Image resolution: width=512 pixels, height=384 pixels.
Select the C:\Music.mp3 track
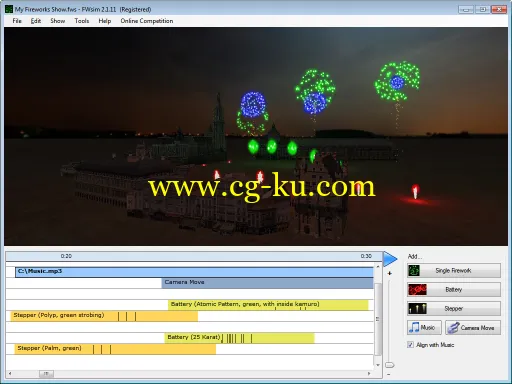(x=194, y=272)
